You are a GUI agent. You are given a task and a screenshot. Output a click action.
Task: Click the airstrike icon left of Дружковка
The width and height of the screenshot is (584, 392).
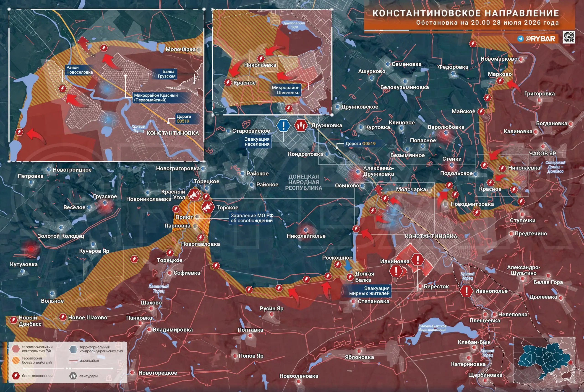click(x=301, y=125)
